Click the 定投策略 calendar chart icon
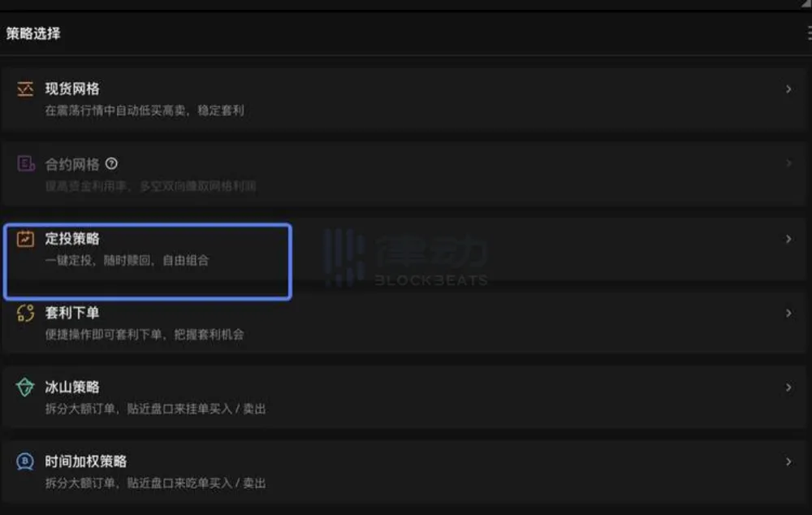Viewport: 812px width, 515px height. pyautogui.click(x=25, y=239)
